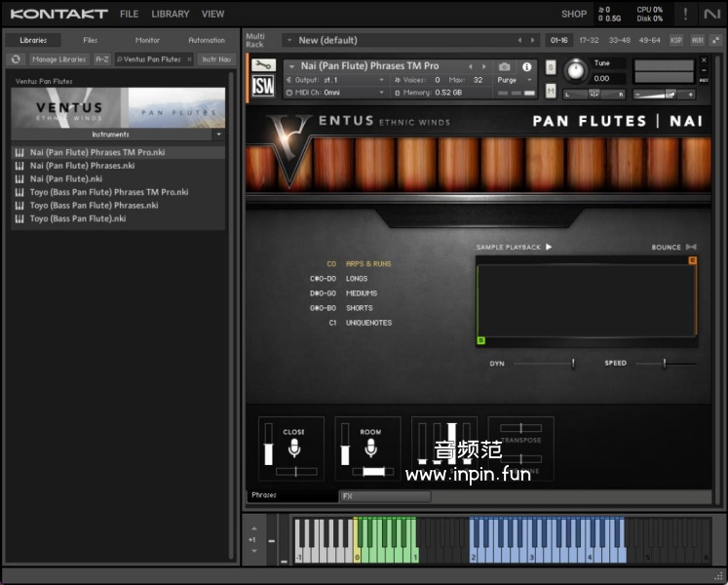The image size is (728, 585).
Task: Toggle the Room microphone icon
Action: (370, 448)
